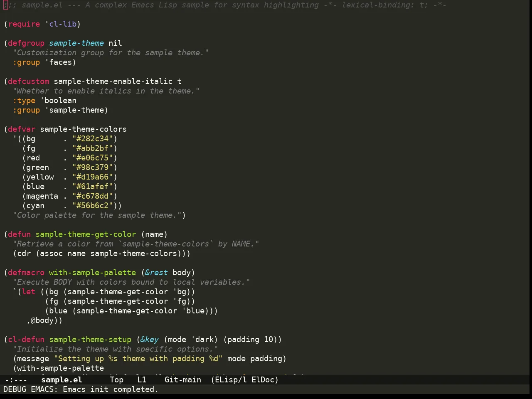The width and height of the screenshot is (532, 399).
Task: Click the "#e06c75" color string
Action: click(x=92, y=158)
